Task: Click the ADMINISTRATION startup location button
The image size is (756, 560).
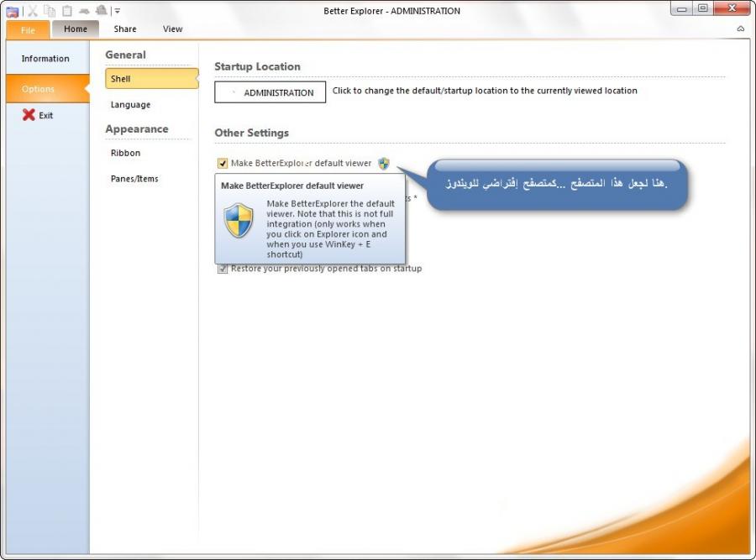Action: pos(270,92)
